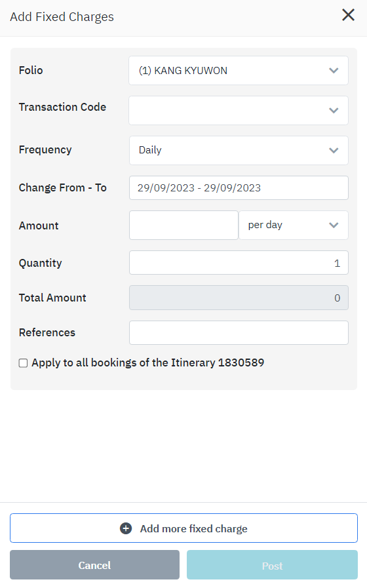Click the Itinerary 1830589 checkbox label text

[147, 363]
